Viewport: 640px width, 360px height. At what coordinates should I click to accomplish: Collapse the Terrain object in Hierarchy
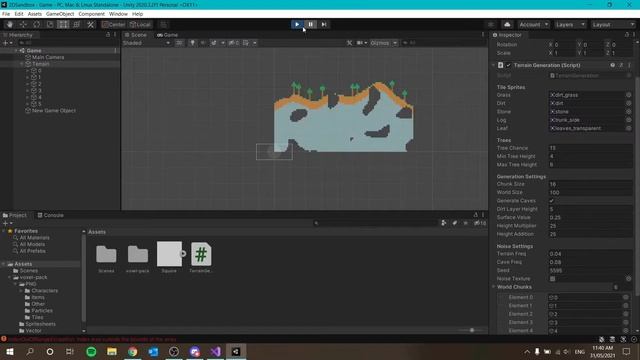click(22, 64)
